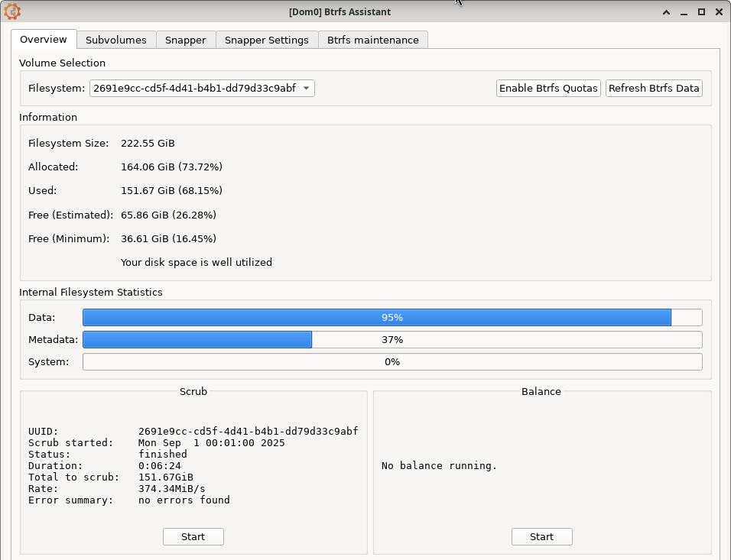Click the roll-up arrow in the title bar
The height and width of the screenshot is (560, 731).
pos(667,12)
